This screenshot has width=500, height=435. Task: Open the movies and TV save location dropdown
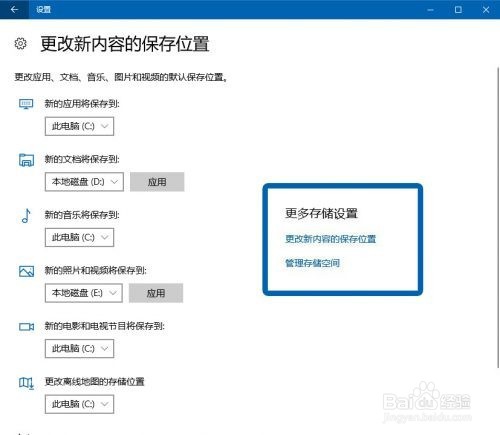[x=79, y=349]
